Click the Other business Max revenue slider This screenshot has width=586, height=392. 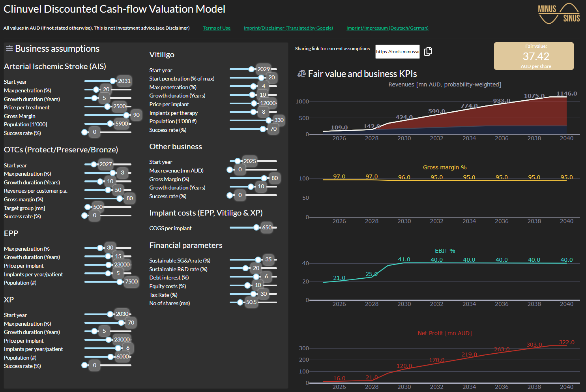click(253, 170)
